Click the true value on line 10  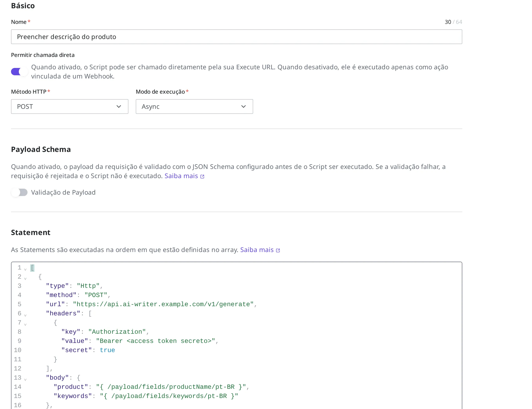pos(107,350)
